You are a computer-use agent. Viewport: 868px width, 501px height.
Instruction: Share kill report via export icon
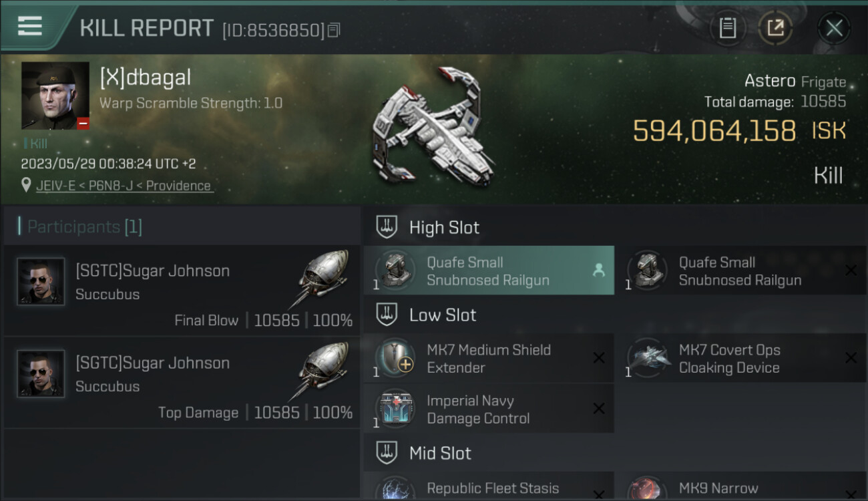(x=775, y=28)
